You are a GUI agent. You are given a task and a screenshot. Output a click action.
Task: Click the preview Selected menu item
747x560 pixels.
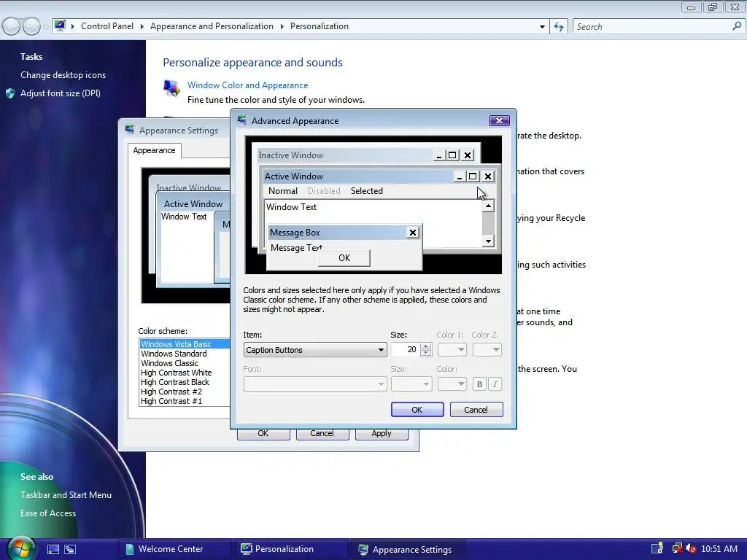pyautogui.click(x=367, y=191)
